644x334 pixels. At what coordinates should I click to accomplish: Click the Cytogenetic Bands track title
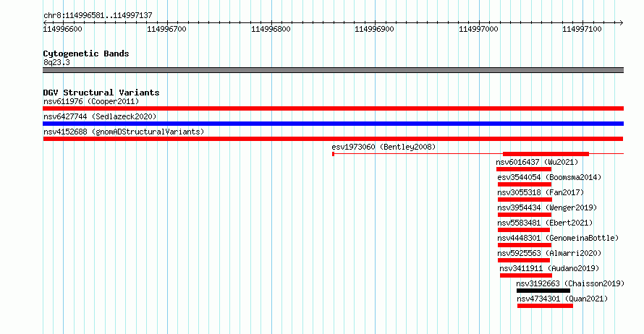86,53
